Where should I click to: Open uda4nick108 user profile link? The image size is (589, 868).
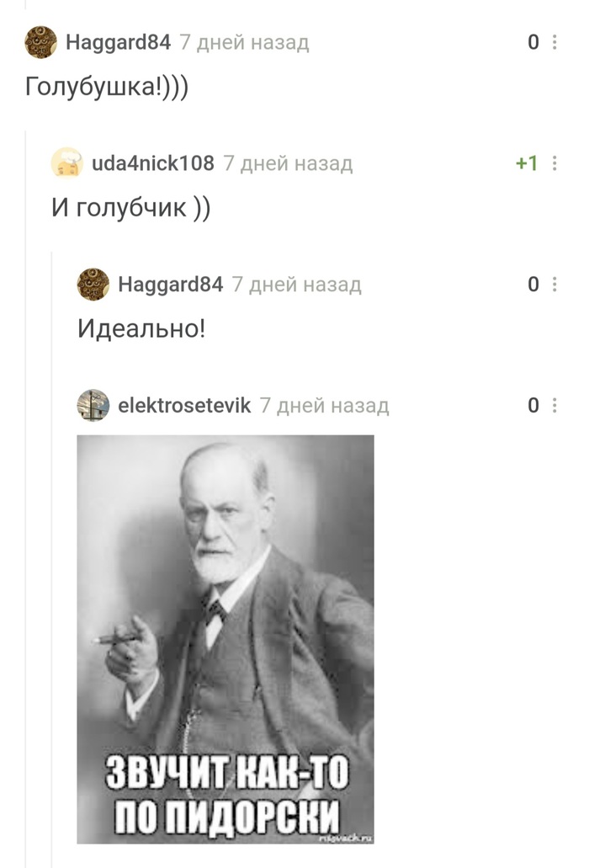(152, 163)
